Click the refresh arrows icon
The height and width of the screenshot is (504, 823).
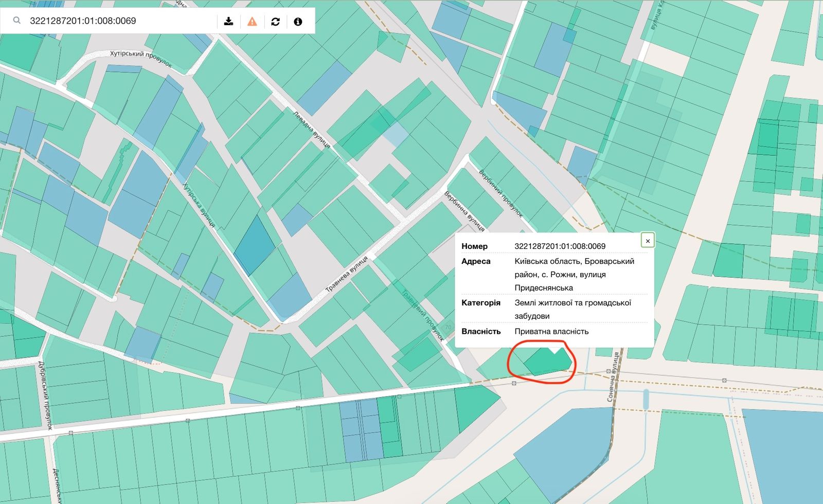pos(275,21)
